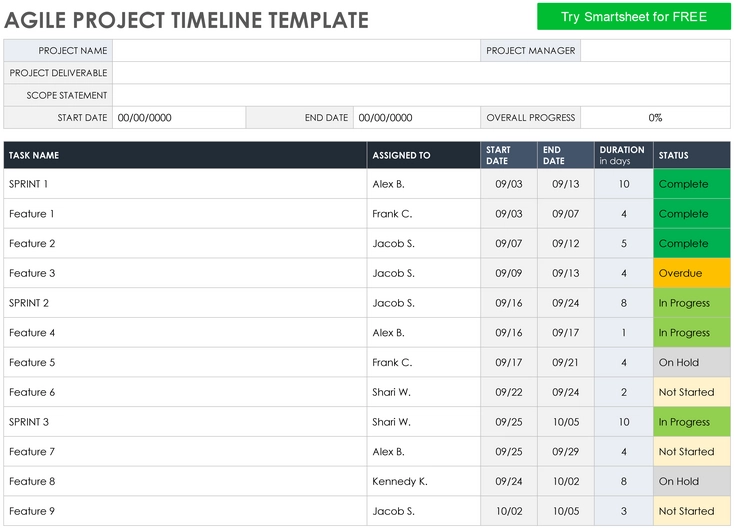Select the Complete status of Feature 2
Viewport: 734px width, 528px height.
[692, 243]
